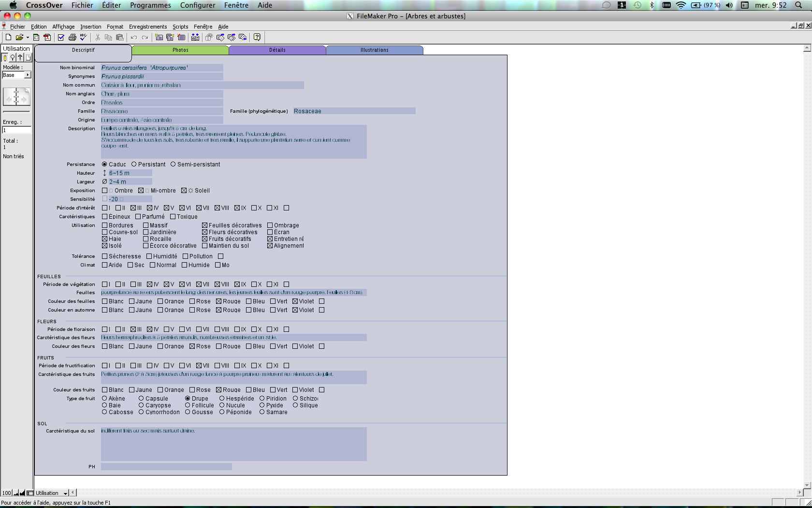The height and width of the screenshot is (508, 812).
Task: Click the record position slider bar
Action: coord(16,111)
